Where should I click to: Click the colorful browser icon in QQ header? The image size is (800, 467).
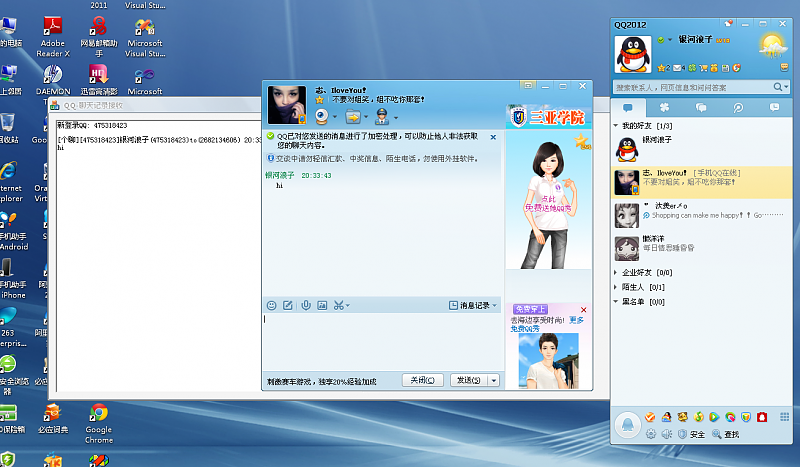point(736,68)
